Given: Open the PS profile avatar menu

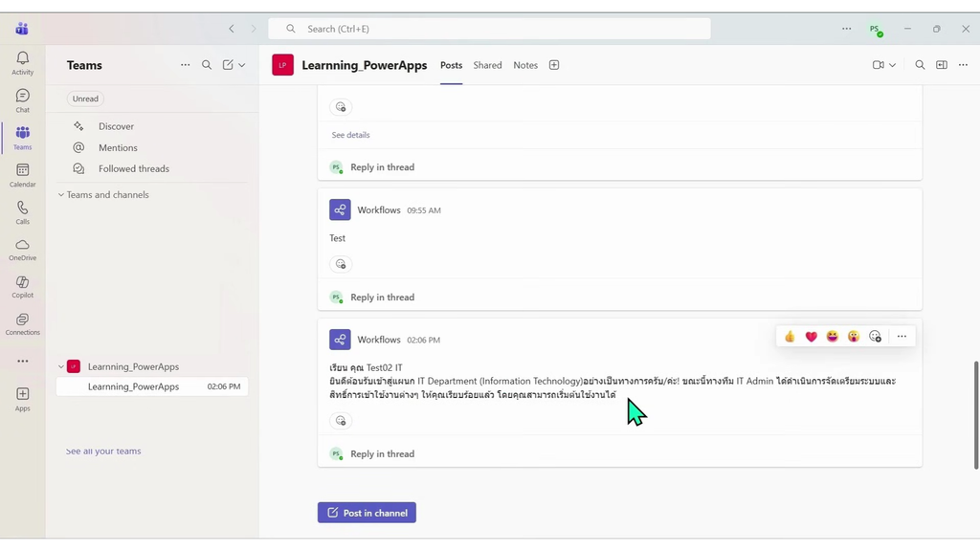Looking at the screenshot, I should pos(875,30).
